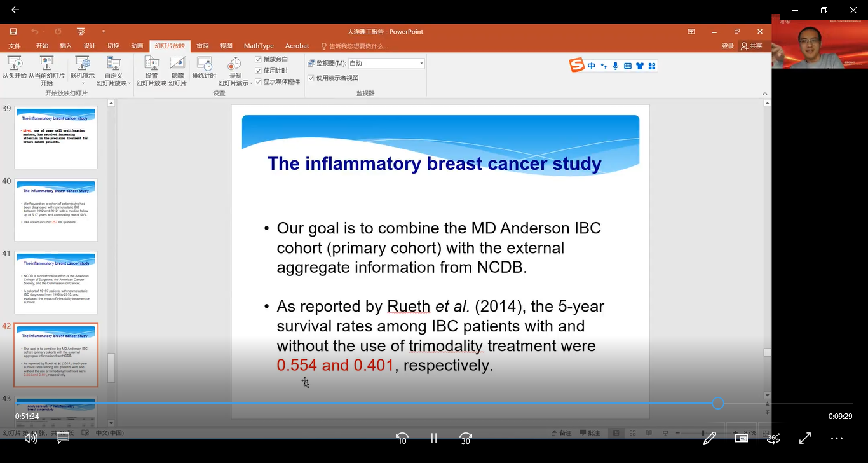Click the thumbnail panel scroll up arrow
Viewport: 868px width, 463px height.
112,103
